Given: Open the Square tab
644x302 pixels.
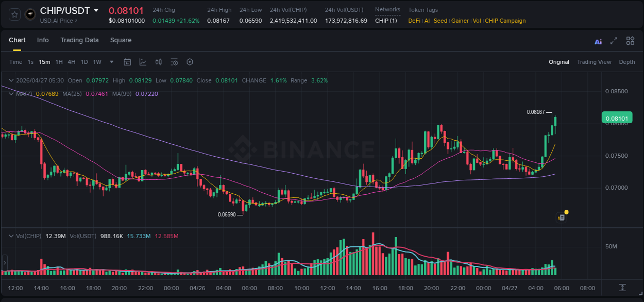Looking at the screenshot, I should pyautogui.click(x=121, y=40).
